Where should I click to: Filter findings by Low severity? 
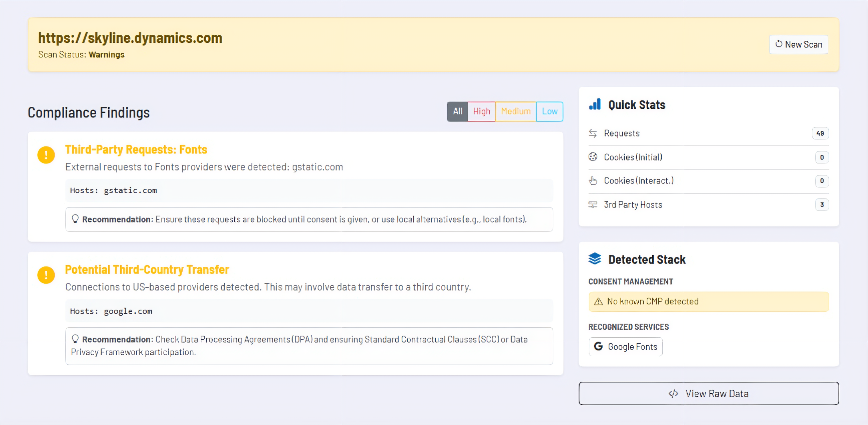550,111
